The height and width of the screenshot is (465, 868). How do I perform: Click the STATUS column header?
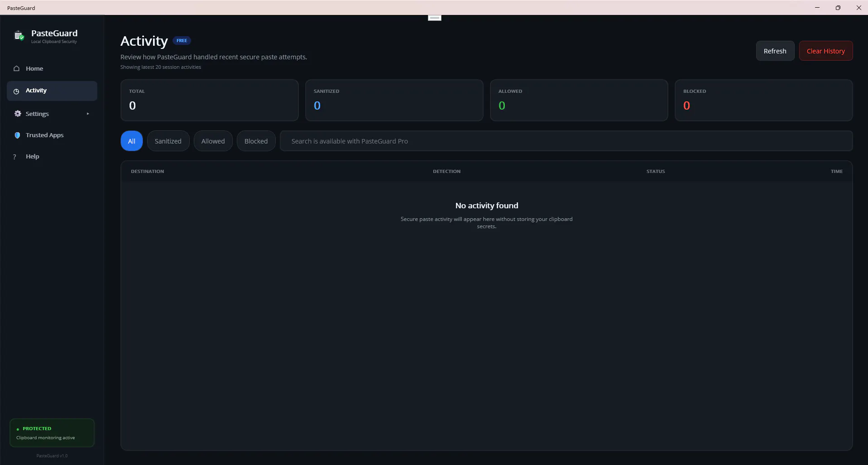pos(656,171)
